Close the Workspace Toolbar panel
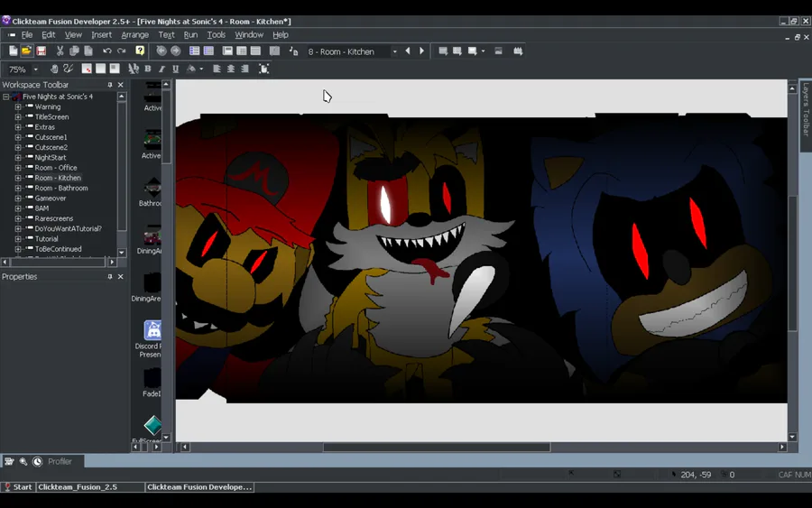The width and height of the screenshot is (812, 508). point(121,85)
